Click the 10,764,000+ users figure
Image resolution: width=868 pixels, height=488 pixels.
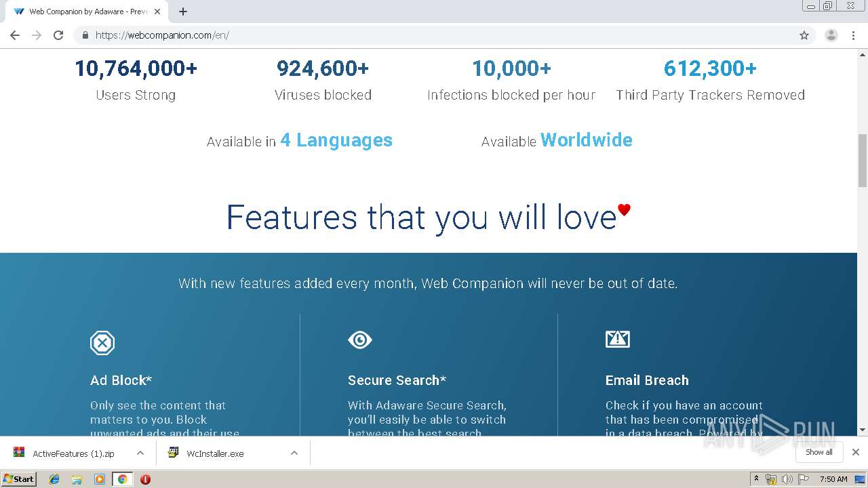coord(136,68)
